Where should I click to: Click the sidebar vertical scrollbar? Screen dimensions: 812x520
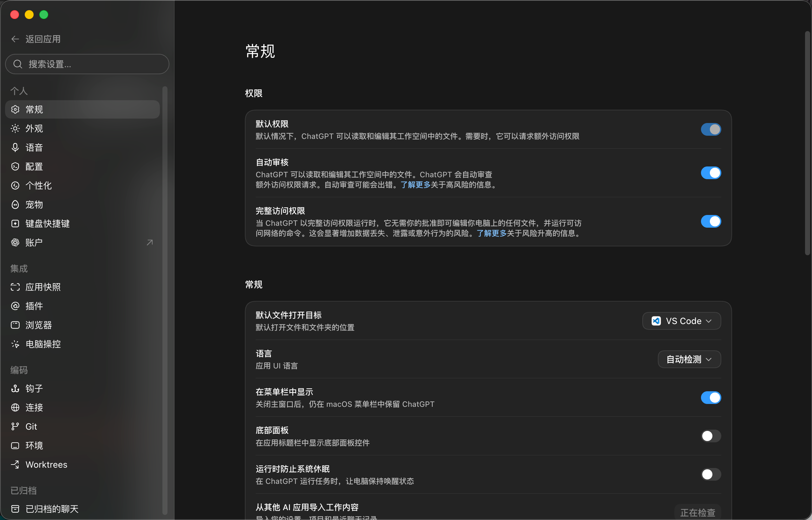pos(165,301)
